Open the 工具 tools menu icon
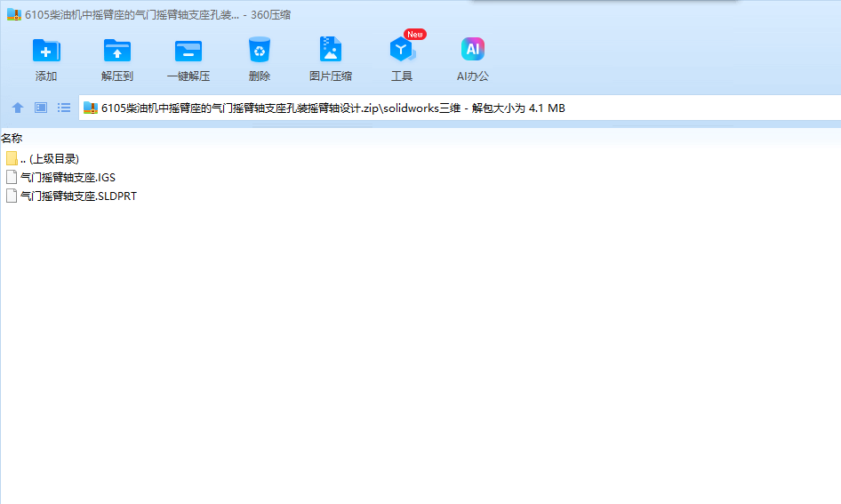 click(x=402, y=51)
